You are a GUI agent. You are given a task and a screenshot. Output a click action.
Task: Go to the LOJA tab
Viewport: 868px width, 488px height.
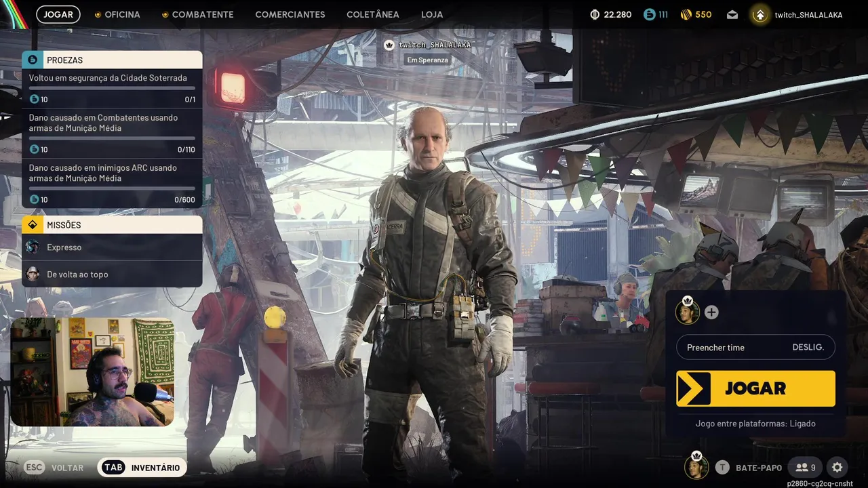point(432,14)
